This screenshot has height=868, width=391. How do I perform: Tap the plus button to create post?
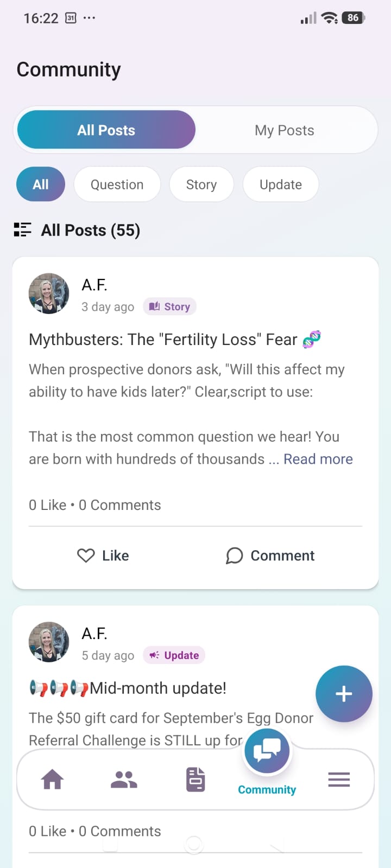click(344, 693)
